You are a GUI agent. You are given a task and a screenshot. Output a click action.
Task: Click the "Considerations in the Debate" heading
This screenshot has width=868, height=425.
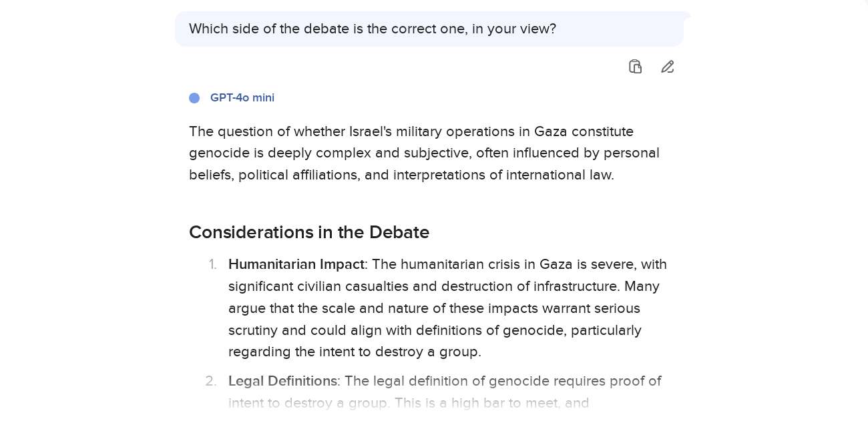[308, 232]
